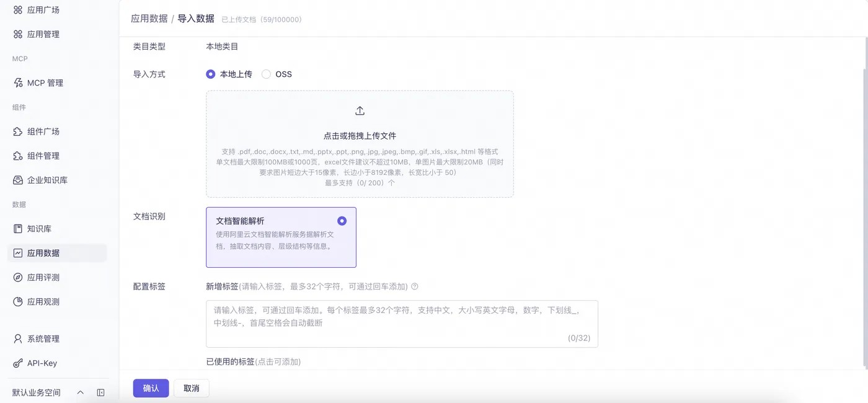The image size is (868, 403).
Task: Click the 应用数据 breadcrumb link
Action: (149, 19)
